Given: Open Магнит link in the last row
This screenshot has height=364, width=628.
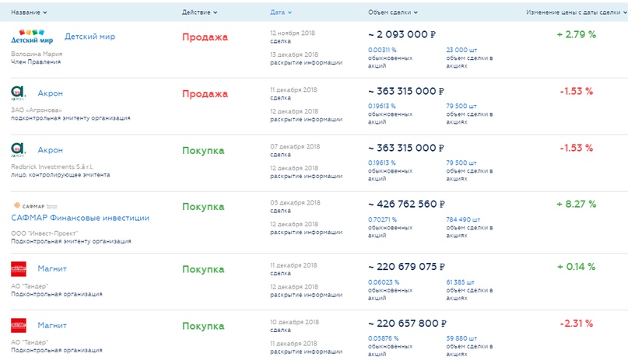Looking at the screenshot, I should tap(52, 325).
